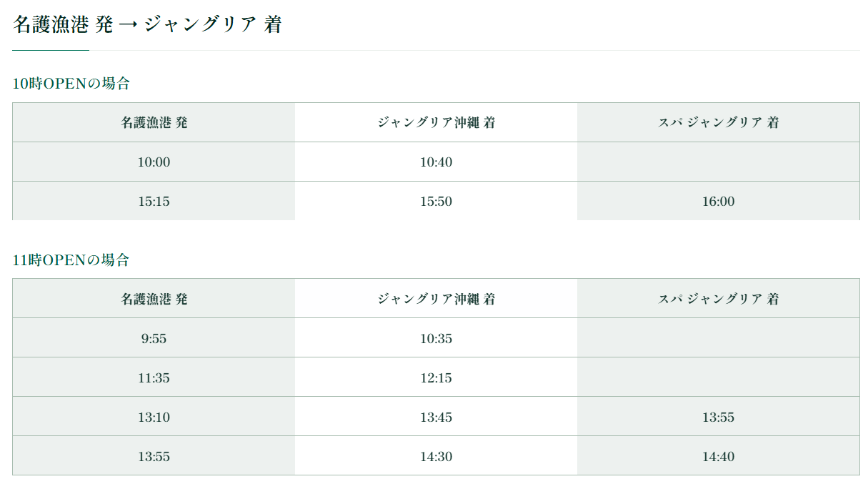Click 13:10 in the departure column
The width and height of the screenshot is (868, 489).
coord(154,418)
